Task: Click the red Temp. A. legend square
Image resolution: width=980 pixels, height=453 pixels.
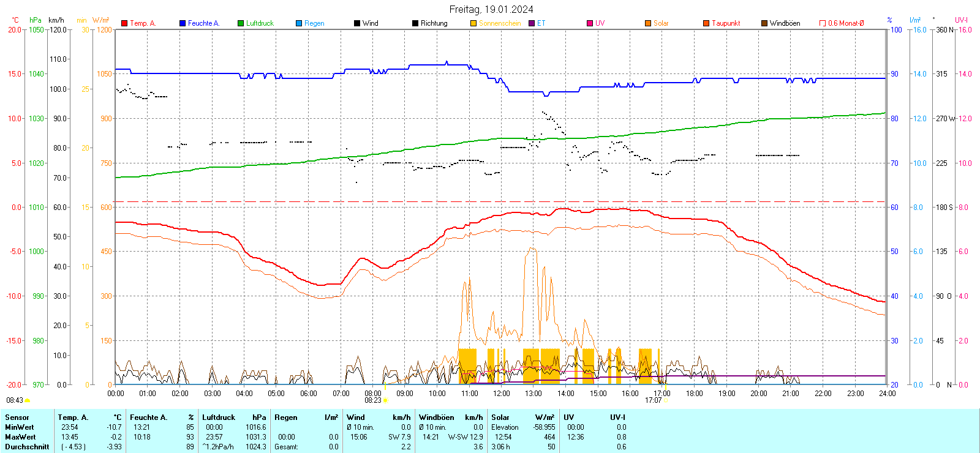Action: pos(124,23)
